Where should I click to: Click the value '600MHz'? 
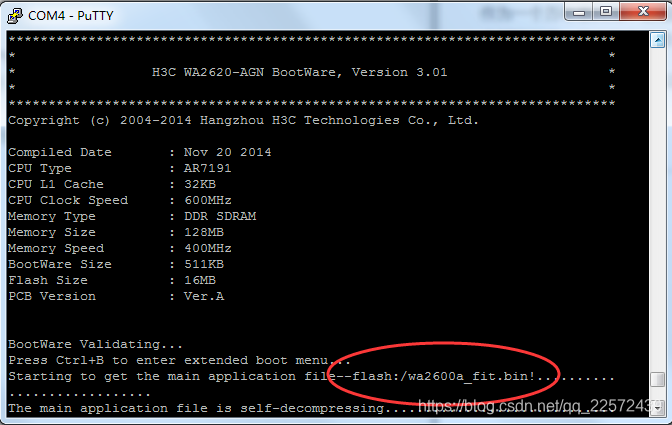[207, 200]
